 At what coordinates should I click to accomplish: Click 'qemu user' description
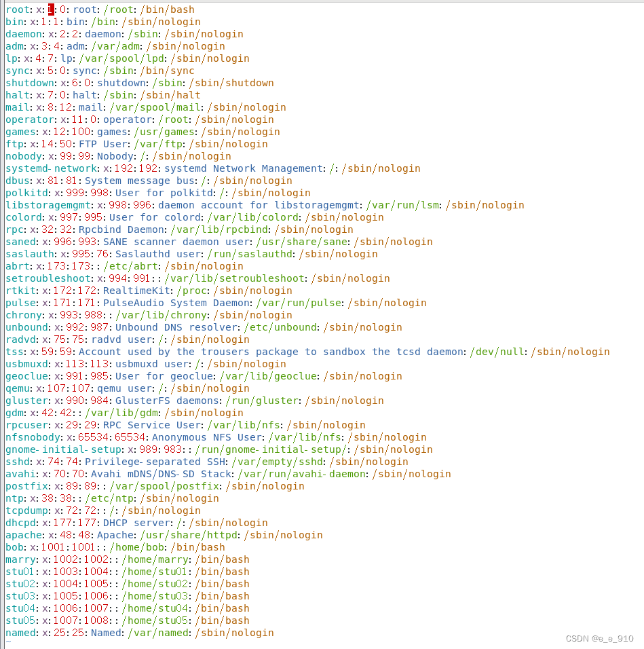[x=124, y=388]
